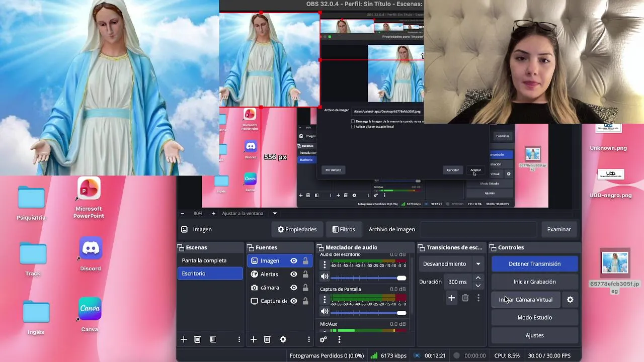The width and height of the screenshot is (644, 362).
Task: Mute Captura de Pantalla speaker icon
Action: [x=325, y=312]
